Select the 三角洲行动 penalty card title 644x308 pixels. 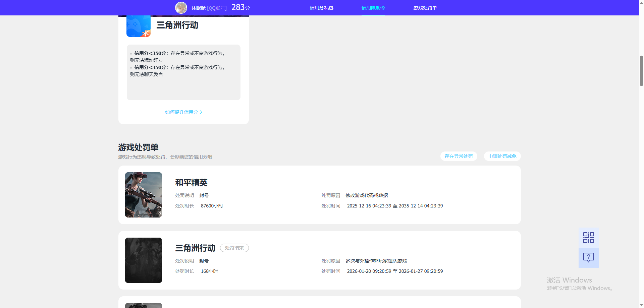pos(195,248)
